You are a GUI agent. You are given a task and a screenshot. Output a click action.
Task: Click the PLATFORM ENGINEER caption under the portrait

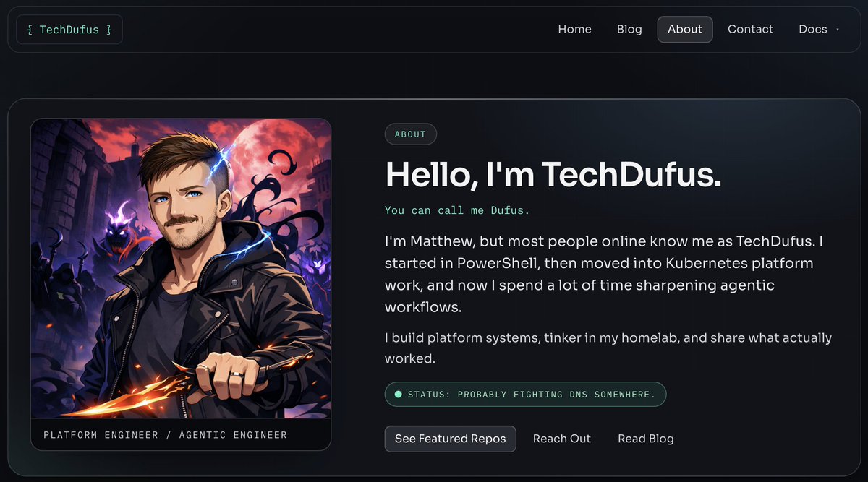(164, 434)
